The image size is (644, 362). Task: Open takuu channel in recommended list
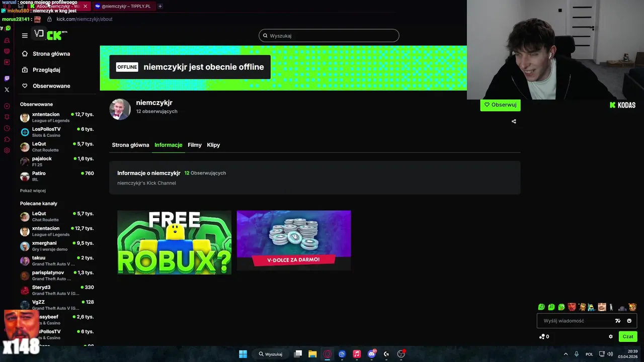click(57, 260)
